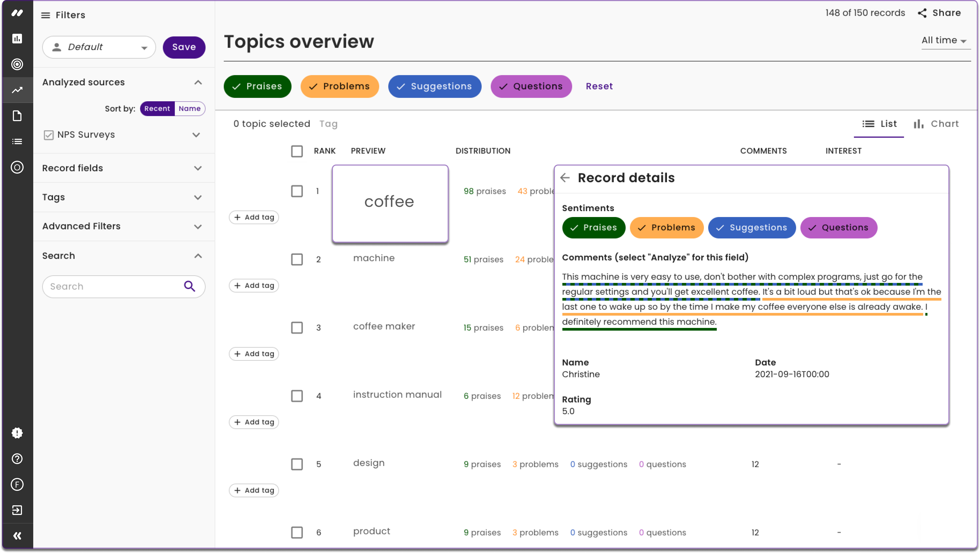Toggle the select-all header checkbox
The image size is (980, 553).
pyautogui.click(x=297, y=151)
